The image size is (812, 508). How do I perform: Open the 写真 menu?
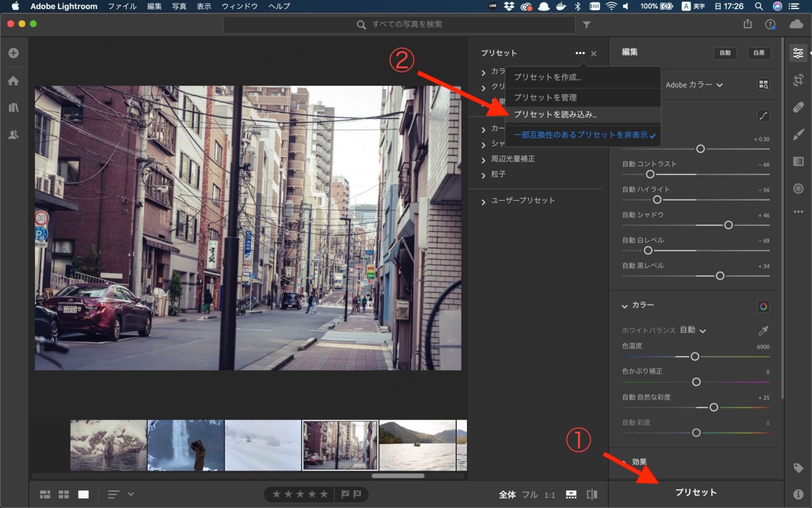(x=179, y=6)
